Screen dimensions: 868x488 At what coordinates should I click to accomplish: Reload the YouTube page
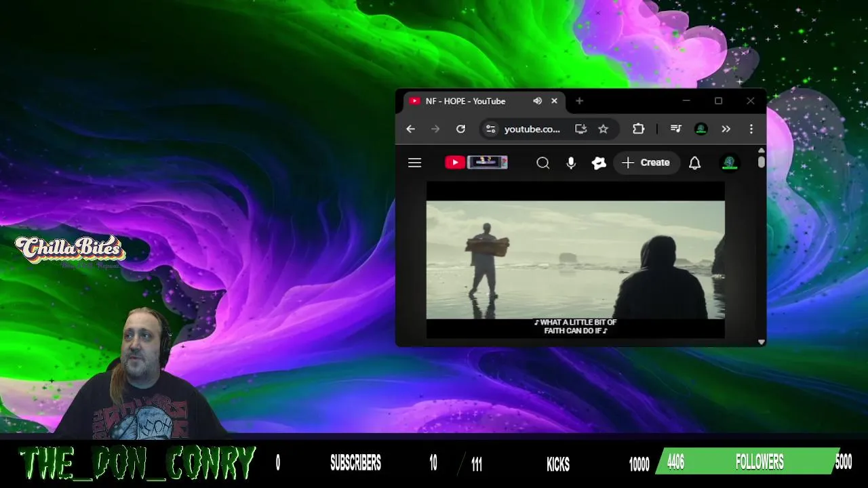click(460, 129)
